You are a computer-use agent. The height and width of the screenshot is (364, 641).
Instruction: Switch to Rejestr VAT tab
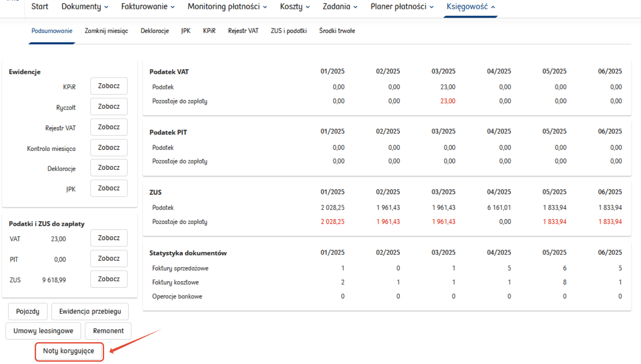point(243,31)
